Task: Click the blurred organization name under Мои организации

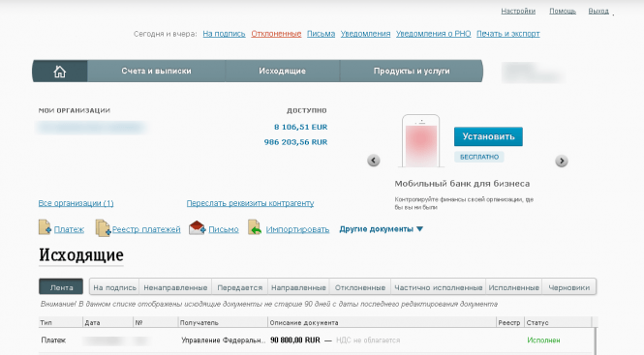Action: (x=92, y=128)
